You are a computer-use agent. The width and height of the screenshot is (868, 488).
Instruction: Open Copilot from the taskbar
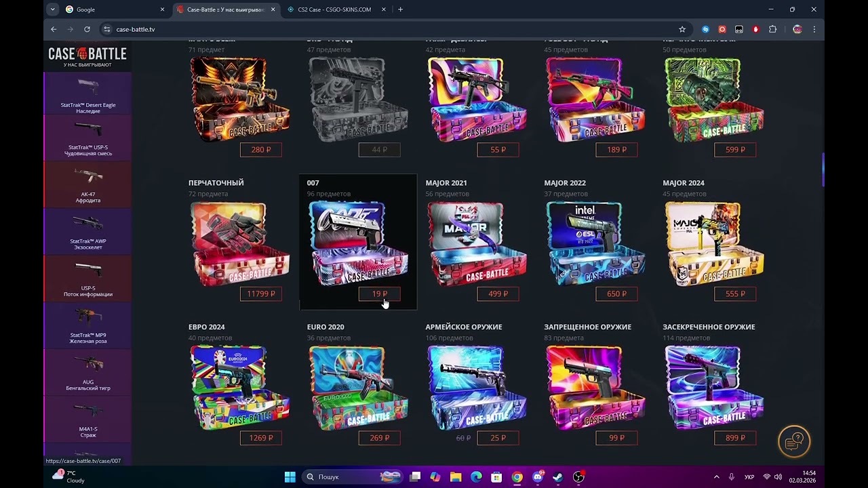435,477
